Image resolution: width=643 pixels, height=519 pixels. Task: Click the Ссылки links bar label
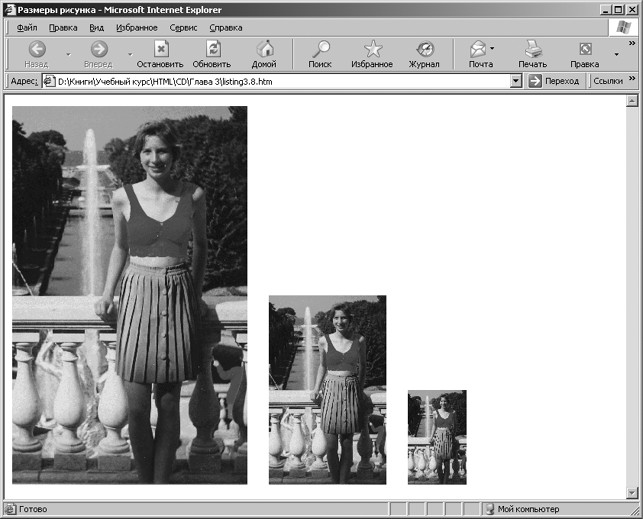pyautogui.click(x=607, y=81)
